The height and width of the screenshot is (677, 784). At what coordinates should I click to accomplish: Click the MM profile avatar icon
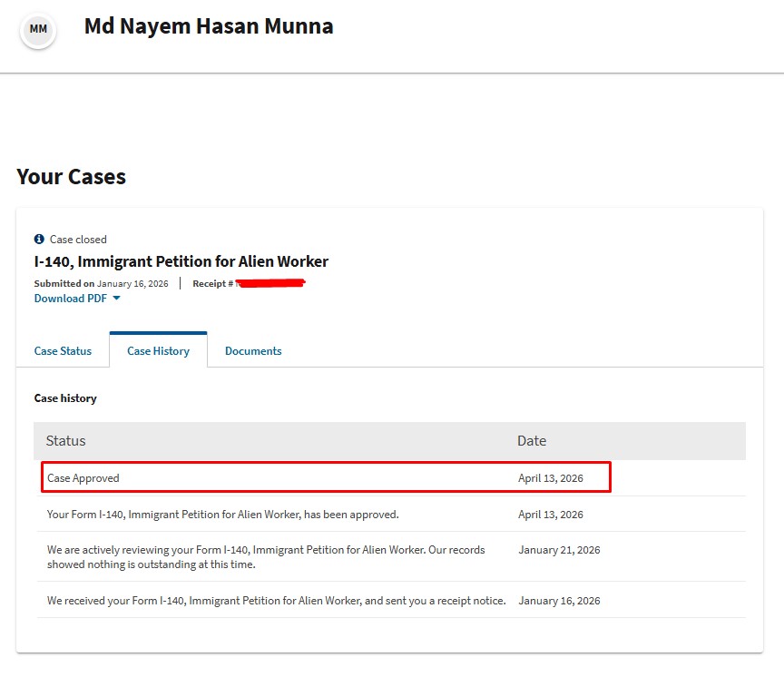tap(38, 30)
